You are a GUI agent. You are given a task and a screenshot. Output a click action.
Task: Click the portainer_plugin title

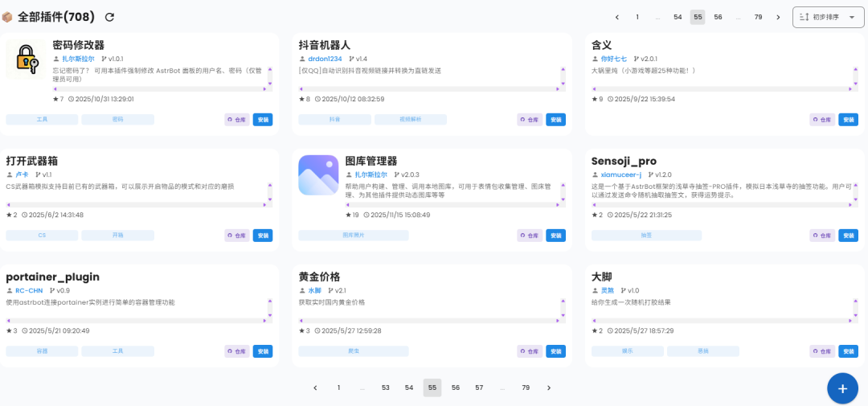point(52,277)
